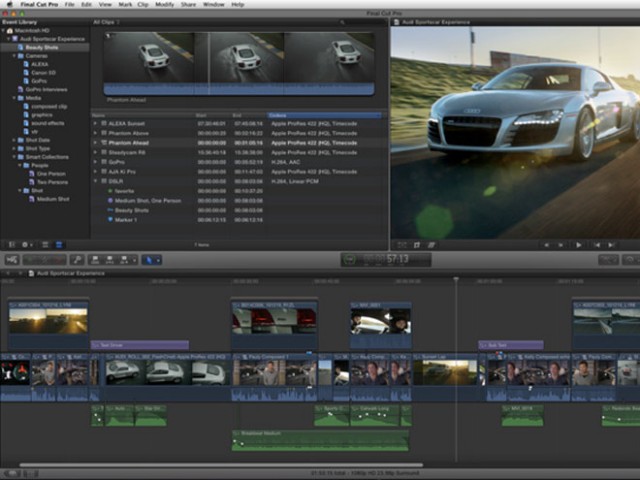Open the File menu
The width and height of the screenshot is (640, 480).
coord(69,4)
